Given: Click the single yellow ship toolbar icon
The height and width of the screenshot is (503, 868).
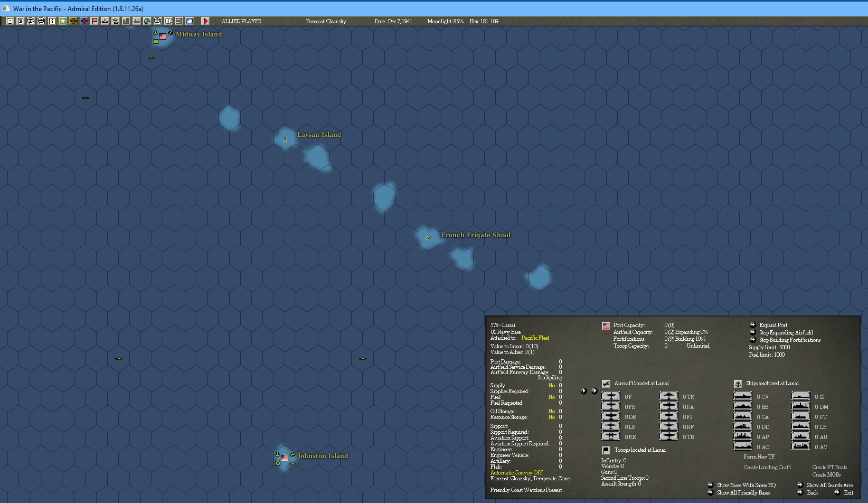Looking at the screenshot, I should click(x=105, y=21).
